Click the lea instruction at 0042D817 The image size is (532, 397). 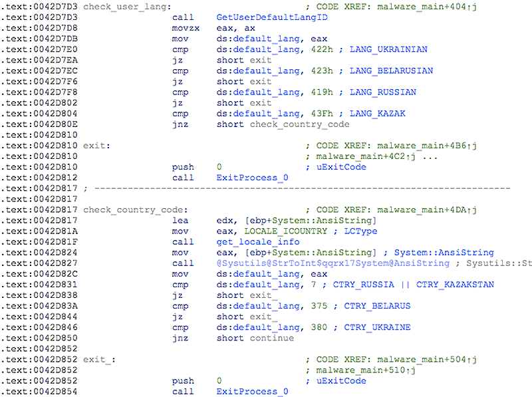pyautogui.click(x=180, y=221)
